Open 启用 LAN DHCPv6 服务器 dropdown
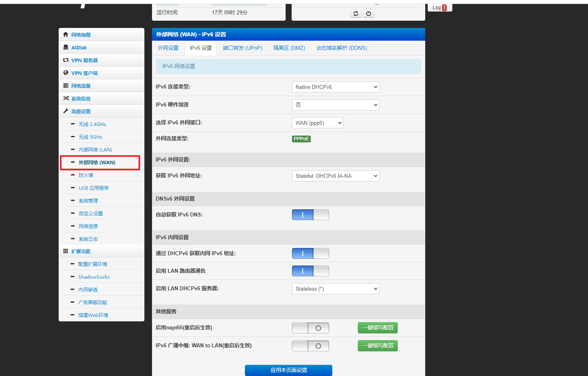The width and height of the screenshot is (588, 376). click(335, 289)
